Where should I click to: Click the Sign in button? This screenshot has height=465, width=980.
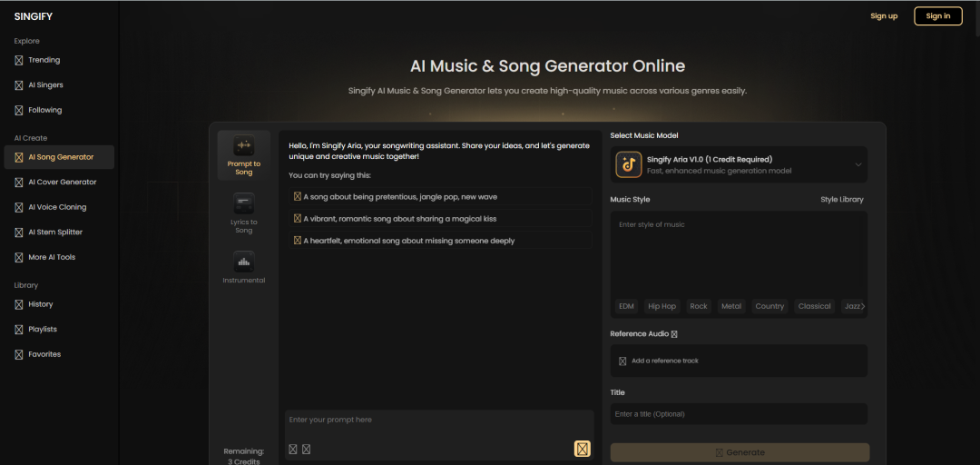point(938,16)
